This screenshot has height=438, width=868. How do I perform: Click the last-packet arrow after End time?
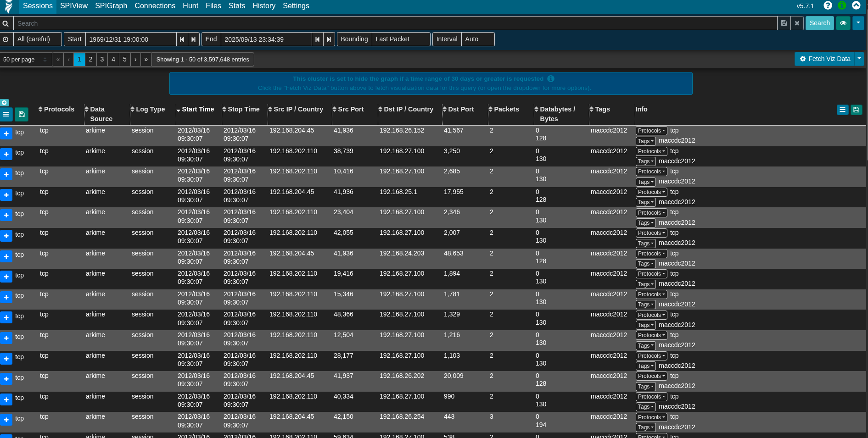point(329,39)
